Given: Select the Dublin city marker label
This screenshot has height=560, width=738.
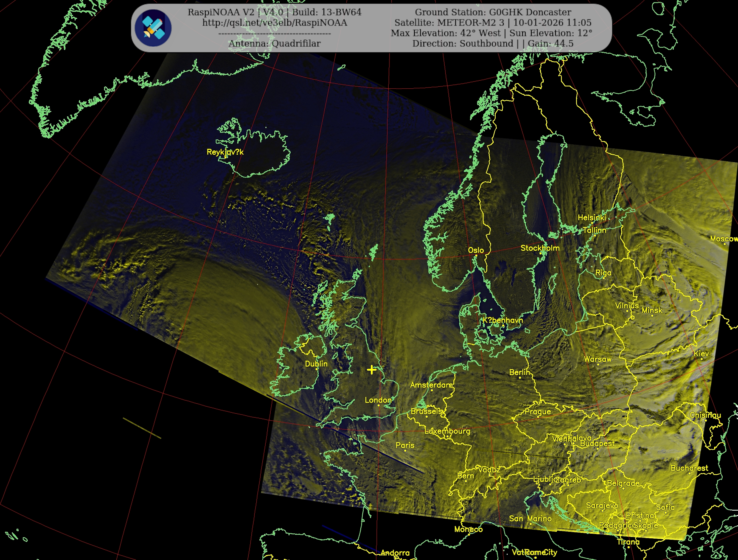Looking at the screenshot, I should [316, 364].
